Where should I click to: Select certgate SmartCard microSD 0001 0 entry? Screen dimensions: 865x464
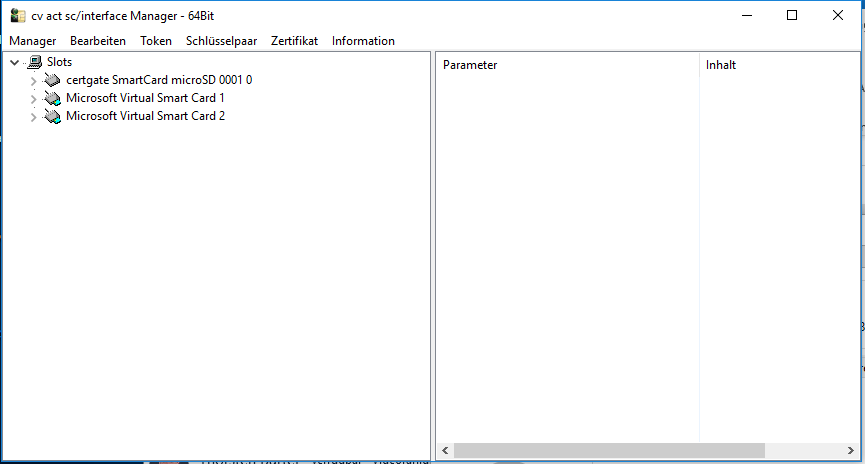(x=159, y=80)
